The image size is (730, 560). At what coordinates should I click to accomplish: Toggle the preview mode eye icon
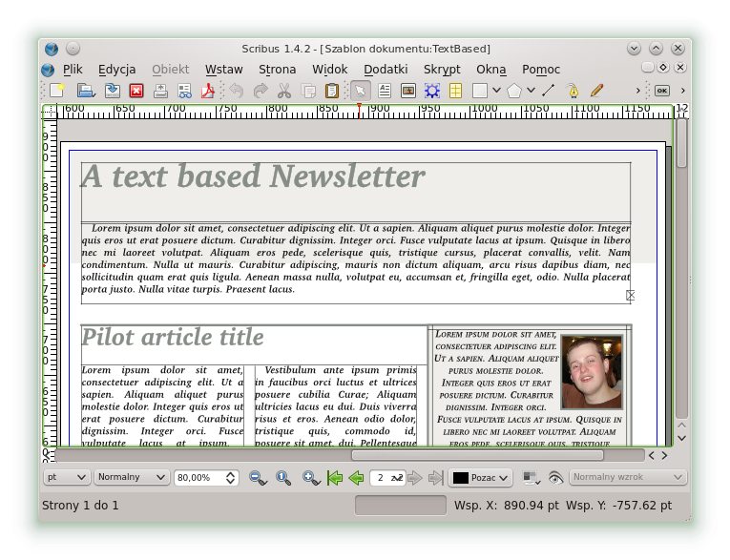(556, 477)
